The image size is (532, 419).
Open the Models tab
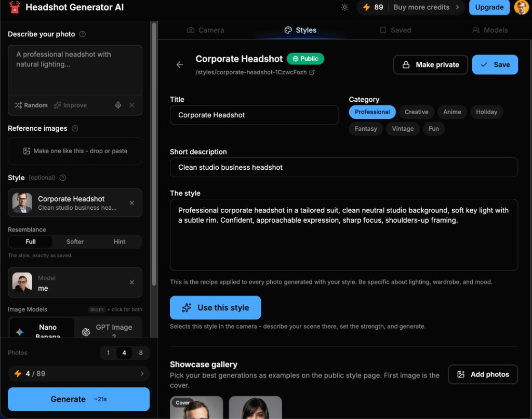click(x=490, y=30)
